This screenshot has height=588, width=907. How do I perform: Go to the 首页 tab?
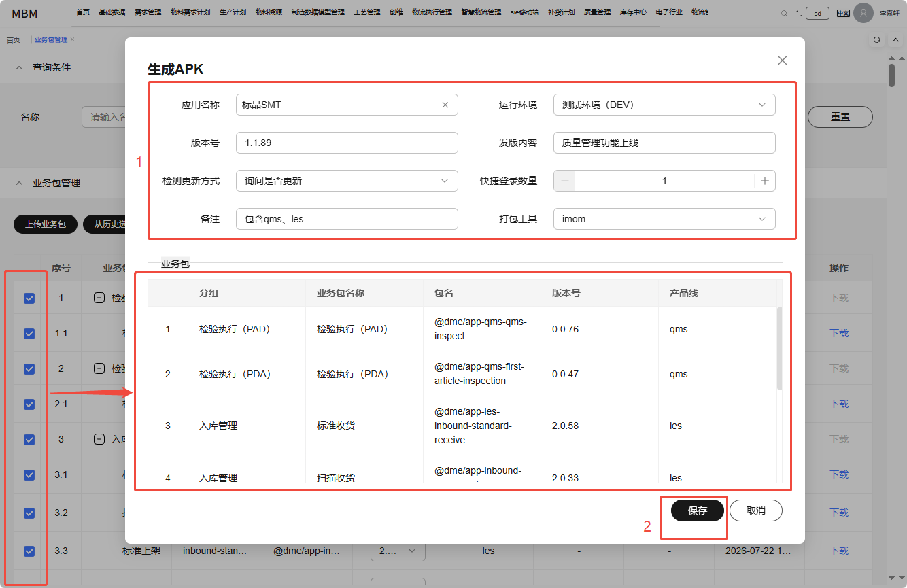[14, 40]
